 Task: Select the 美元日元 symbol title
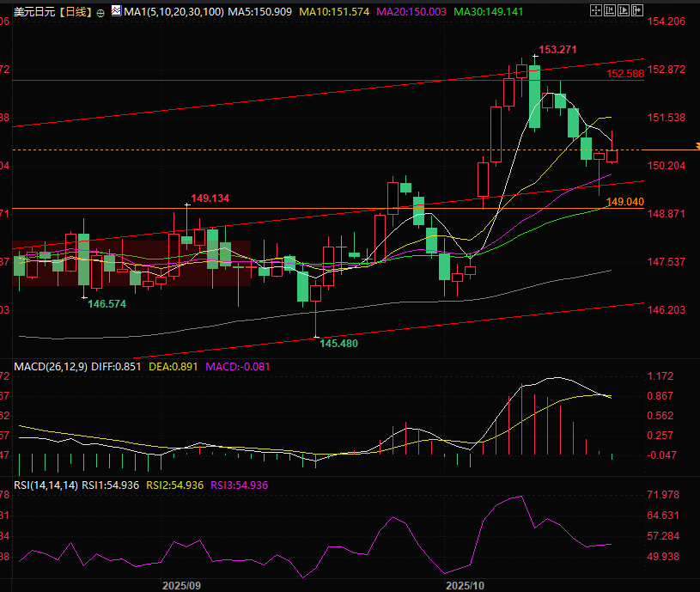tap(35, 12)
